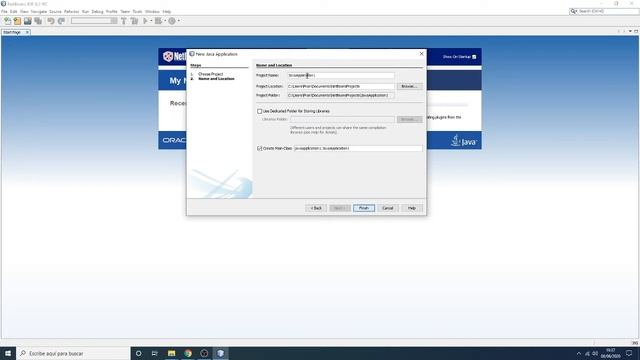Click the Save All toolbar icon
The height and width of the screenshot is (360, 640).
38,21
